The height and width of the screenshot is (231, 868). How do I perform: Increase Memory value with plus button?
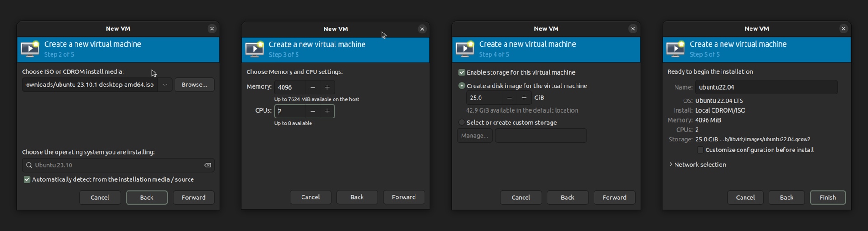(x=327, y=87)
